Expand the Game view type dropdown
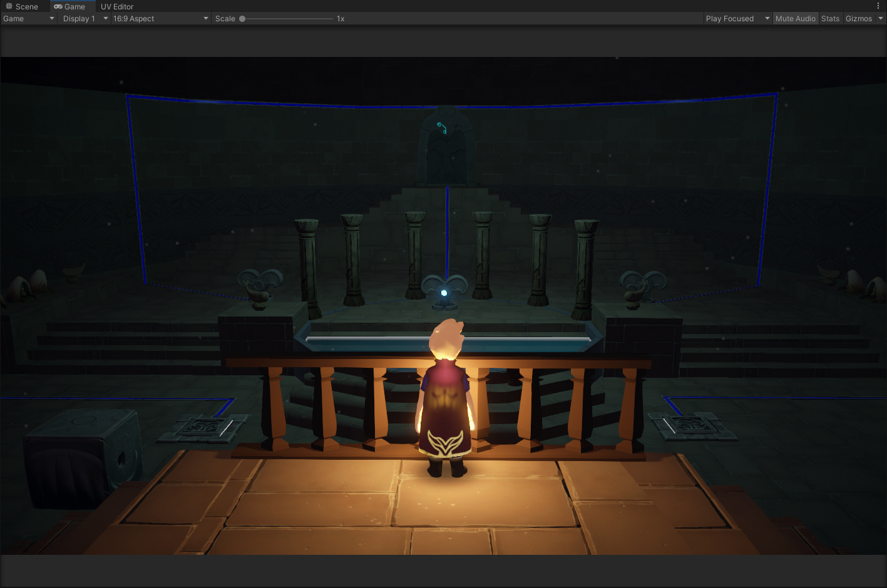Viewport: 887px width, 588px height. click(29, 19)
